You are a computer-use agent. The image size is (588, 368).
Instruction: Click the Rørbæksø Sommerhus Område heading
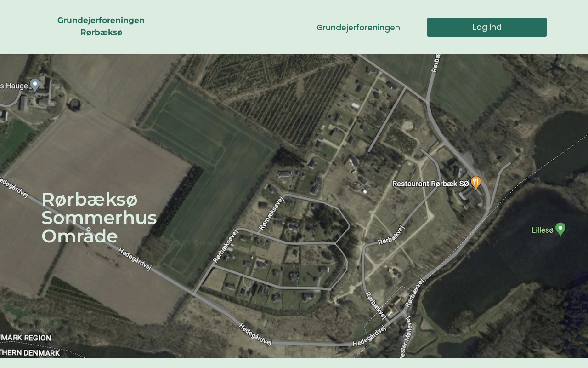click(99, 218)
